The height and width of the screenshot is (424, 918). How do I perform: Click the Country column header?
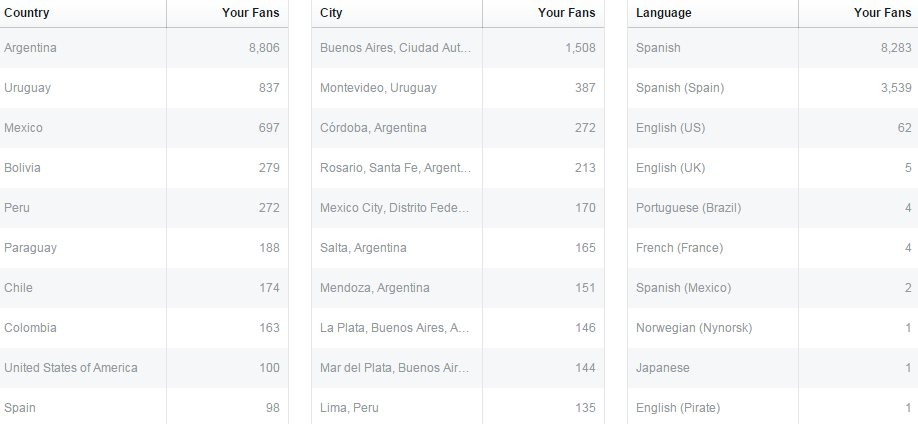click(26, 13)
